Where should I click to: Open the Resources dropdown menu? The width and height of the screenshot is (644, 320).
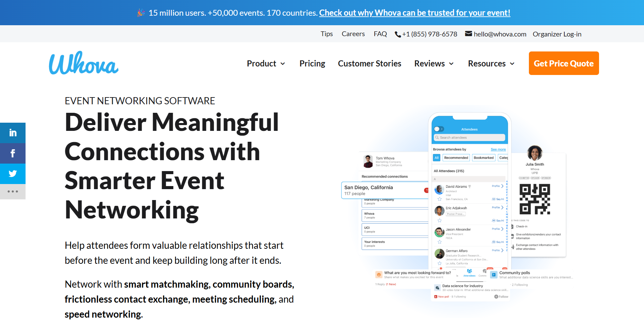491,64
